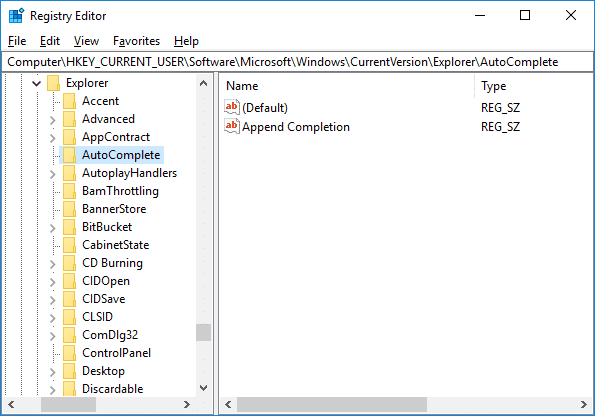Click REG_SZ type of (Default) row
The width and height of the screenshot is (595, 416).
tap(500, 108)
